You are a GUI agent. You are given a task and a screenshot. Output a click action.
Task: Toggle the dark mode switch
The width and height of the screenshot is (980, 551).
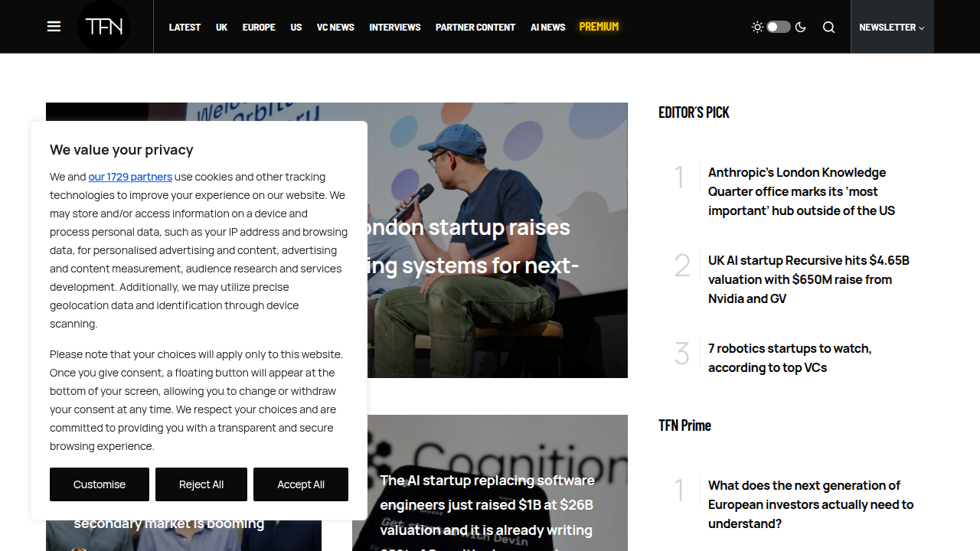pyautogui.click(x=779, y=27)
